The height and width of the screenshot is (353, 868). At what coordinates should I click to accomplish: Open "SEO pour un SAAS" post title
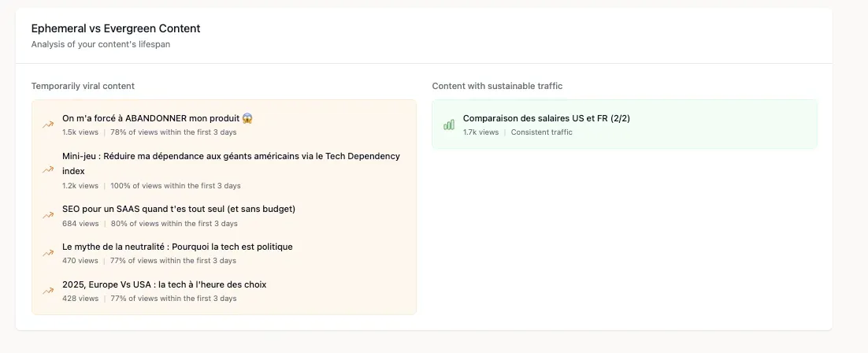tap(179, 209)
